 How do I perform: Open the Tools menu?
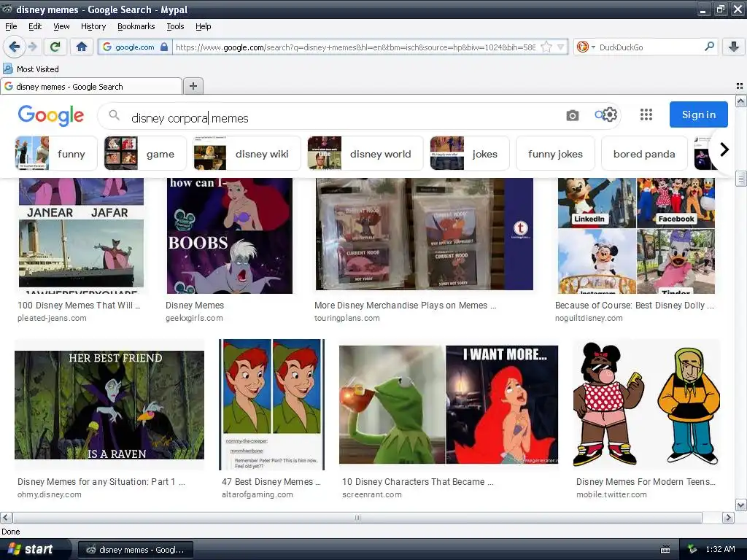[x=175, y=26]
